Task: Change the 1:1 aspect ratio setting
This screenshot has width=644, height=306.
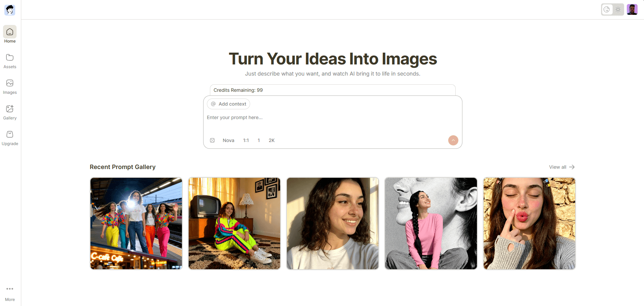Action: (x=246, y=140)
